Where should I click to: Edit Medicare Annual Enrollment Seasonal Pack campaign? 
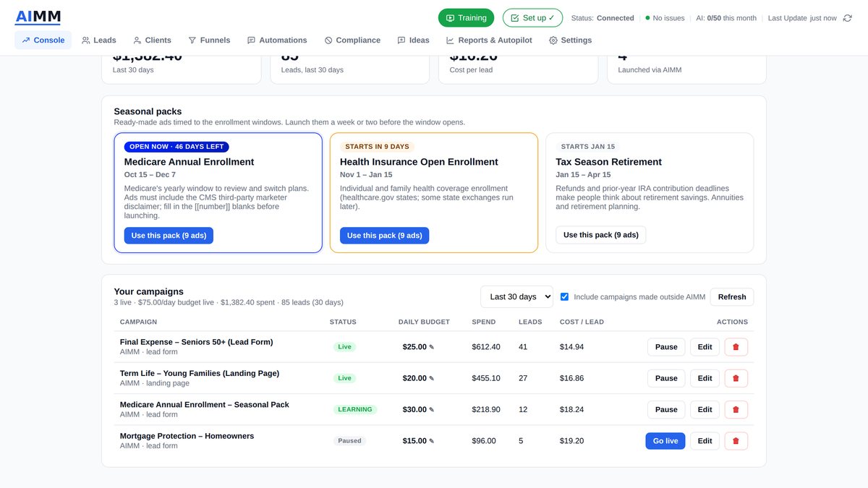click(705, 409)
